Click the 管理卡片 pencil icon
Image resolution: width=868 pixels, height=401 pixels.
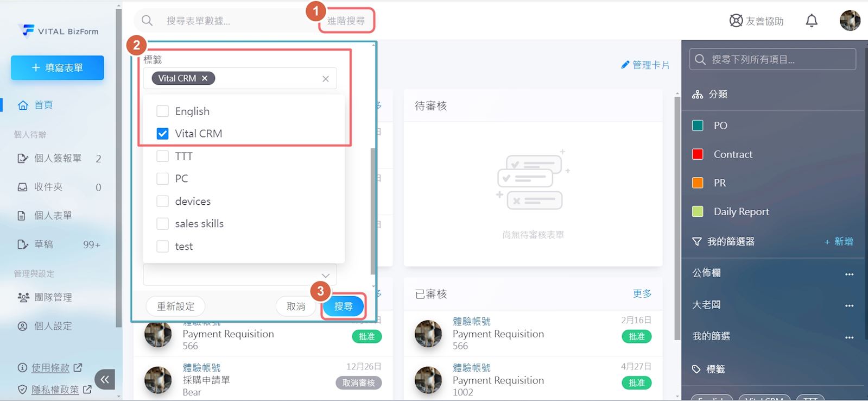click(625, 65)
